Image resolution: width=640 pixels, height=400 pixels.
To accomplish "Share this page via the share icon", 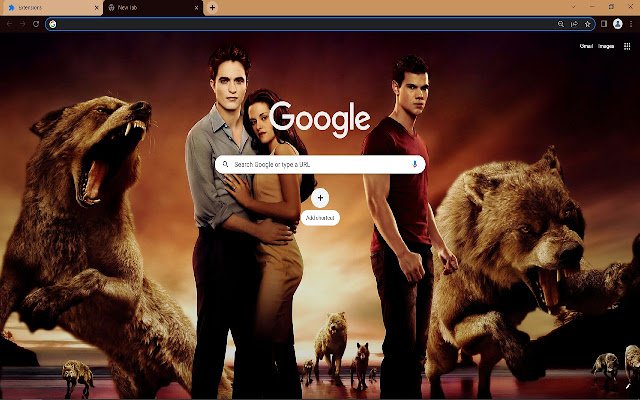I will (574, 24).
